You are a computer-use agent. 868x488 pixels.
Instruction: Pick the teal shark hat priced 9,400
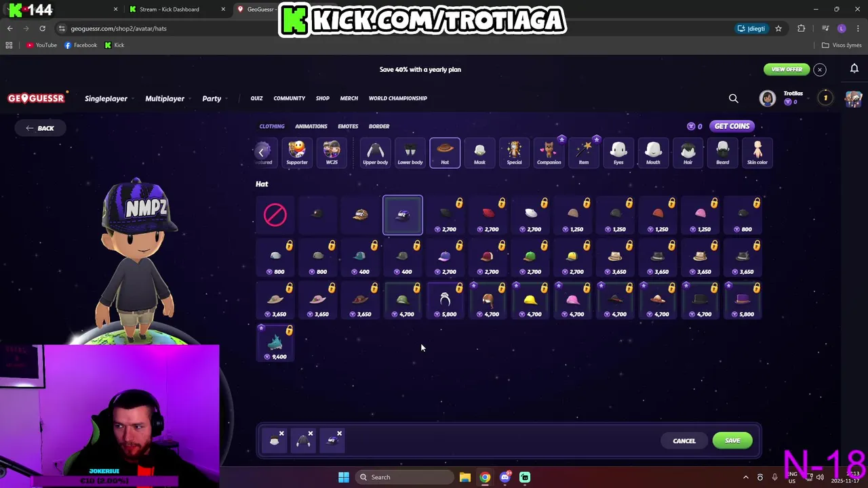pyautogui.click(x=275, y=342)
